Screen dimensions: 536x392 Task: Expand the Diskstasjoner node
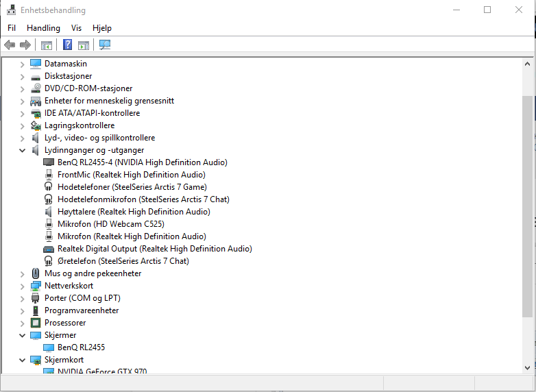22,77
